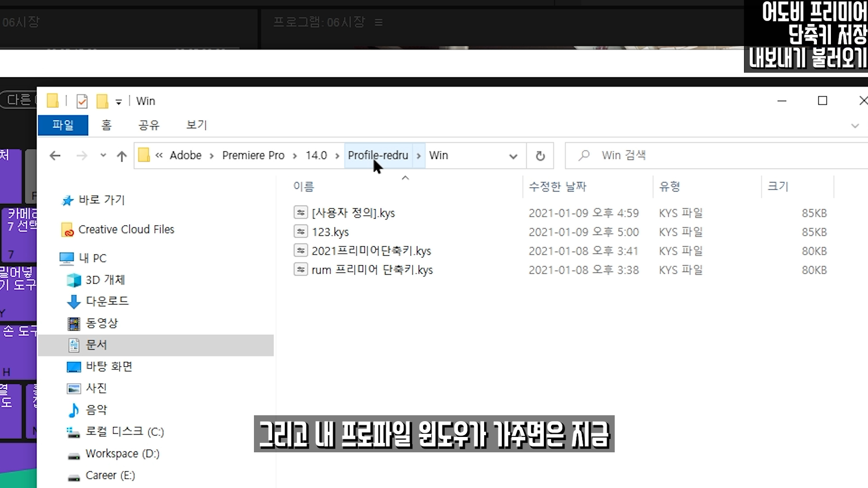Open the Downloads (다운로드) folder
The width and height of the screenshot is (868, 488).
point(107,301)
